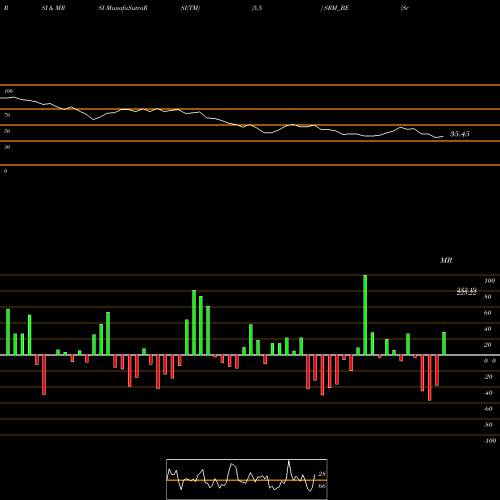This screenshot has width=500, height=500.
Task: Click the '(5,5' parameter text
Action: 257,8
